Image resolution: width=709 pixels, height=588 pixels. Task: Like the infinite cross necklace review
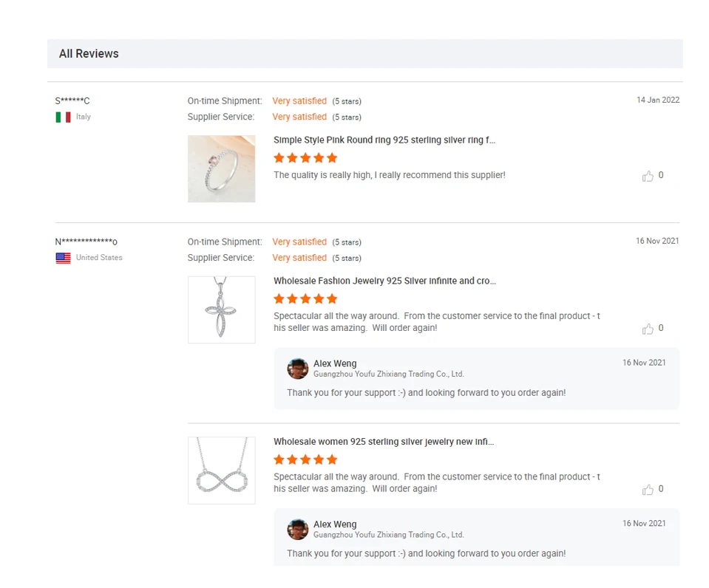click(x=648, y=329)
